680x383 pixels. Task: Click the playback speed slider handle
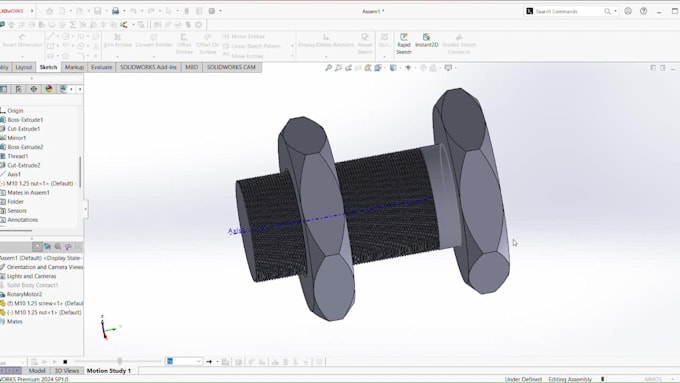(x=120, y=361)
